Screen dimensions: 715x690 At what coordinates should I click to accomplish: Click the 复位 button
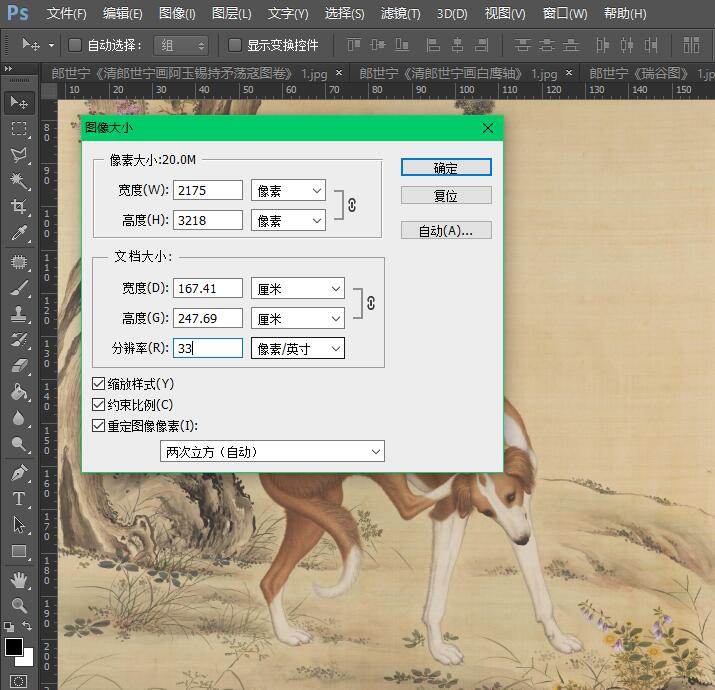(x=446, y=196)
